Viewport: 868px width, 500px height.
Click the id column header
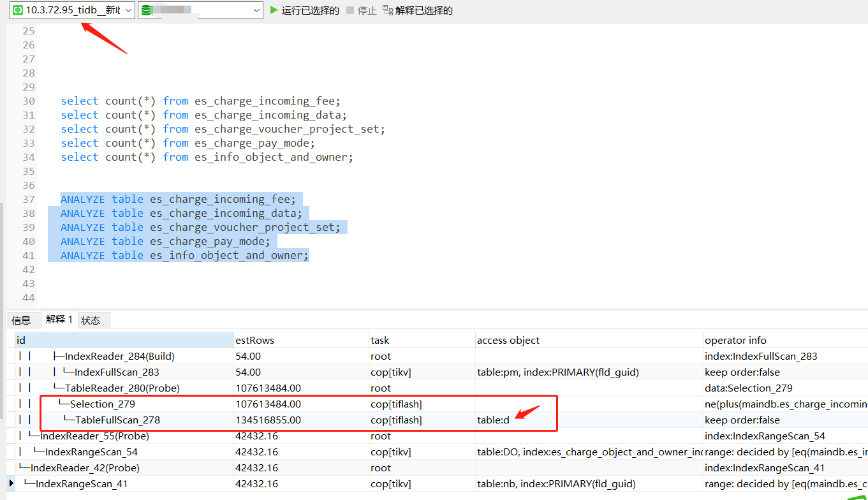(124, 341)
